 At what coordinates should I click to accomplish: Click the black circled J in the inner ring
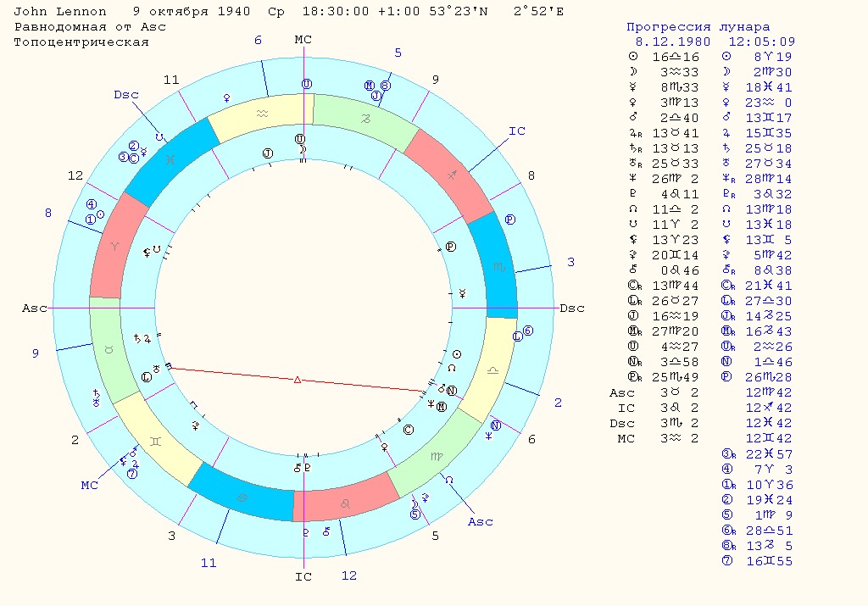coord(268,153)
